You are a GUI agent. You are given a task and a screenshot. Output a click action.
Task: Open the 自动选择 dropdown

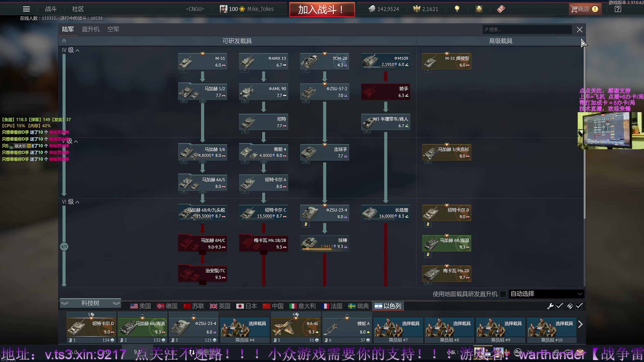coord(546,294)
